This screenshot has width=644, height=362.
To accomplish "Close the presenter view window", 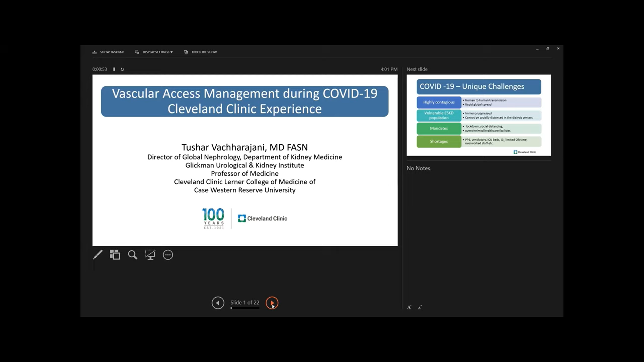I will click(x=558, y=49).
